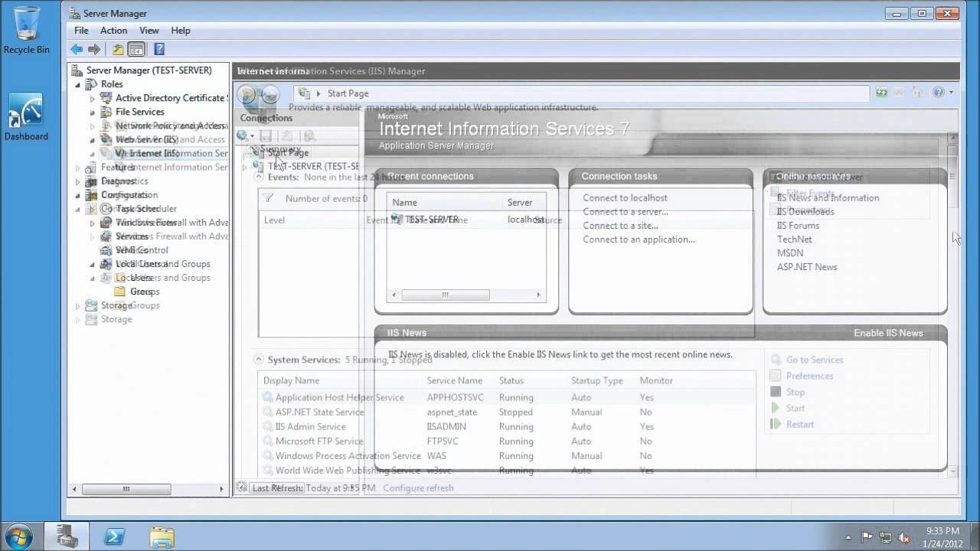Open the Action menu
Viewport: 980px width, 551px height.
(x=113, y=31)
